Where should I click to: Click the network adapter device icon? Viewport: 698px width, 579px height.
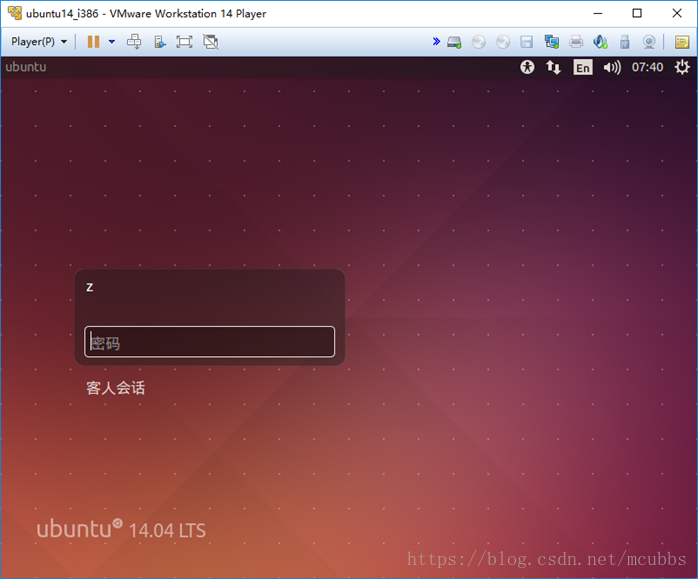[x=552, y=42]
